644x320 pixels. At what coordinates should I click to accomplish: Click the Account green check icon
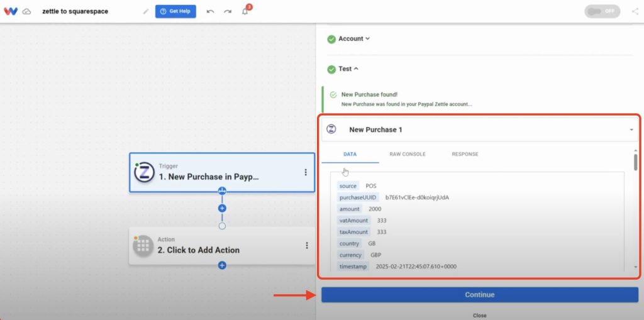point(331,39)
